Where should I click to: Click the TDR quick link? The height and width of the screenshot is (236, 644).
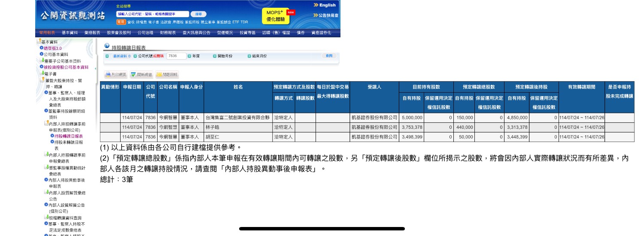(x=244, y=22)
